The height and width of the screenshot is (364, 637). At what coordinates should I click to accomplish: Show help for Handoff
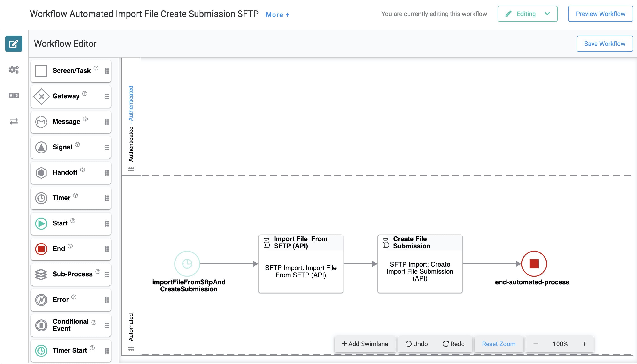[x=83, y=170]
